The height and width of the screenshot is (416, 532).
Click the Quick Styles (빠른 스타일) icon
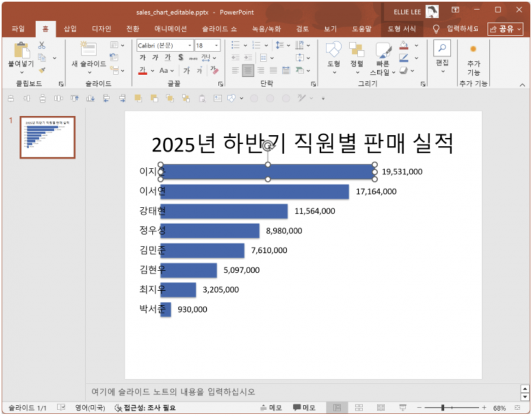click(382, 50)
